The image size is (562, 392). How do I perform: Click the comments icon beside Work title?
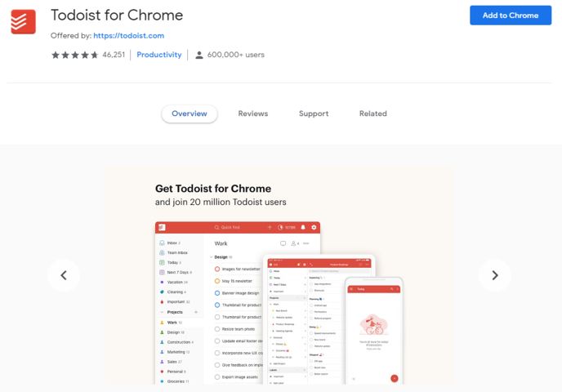283,243
